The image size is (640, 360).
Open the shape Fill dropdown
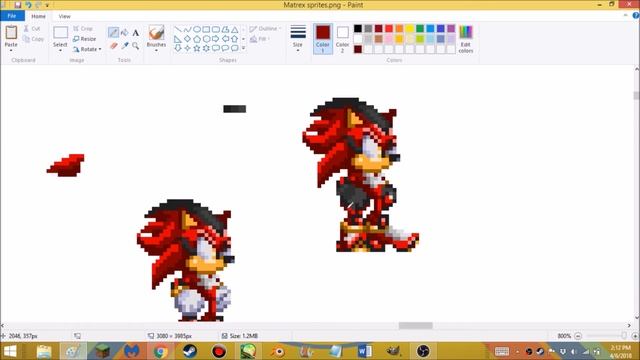click(260, 39)
